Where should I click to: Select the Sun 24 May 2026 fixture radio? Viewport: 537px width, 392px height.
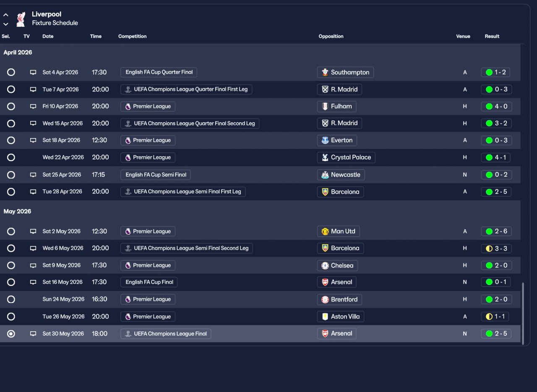(x=11, y=299)
